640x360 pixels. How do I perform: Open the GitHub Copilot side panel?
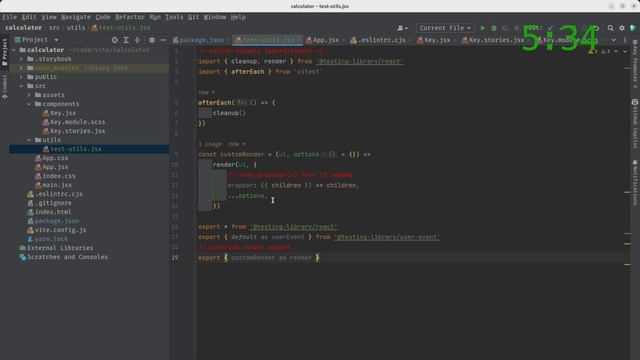(x=635, y=123)
